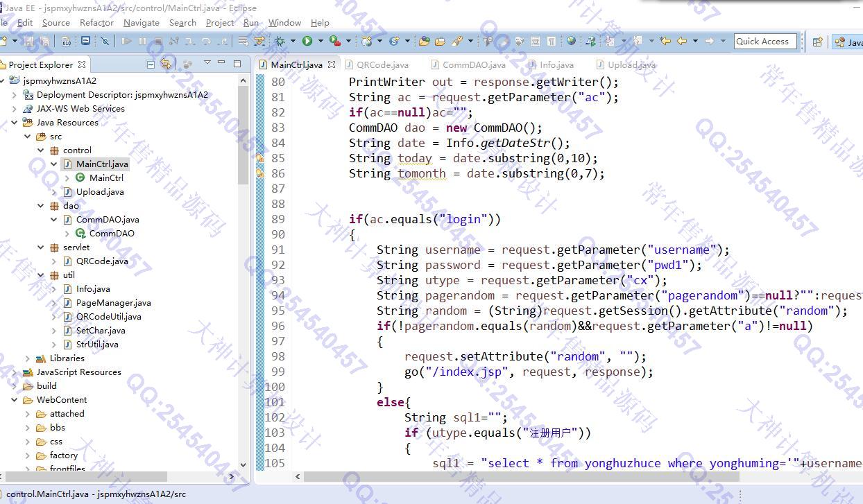Click Skip All Breakpoints icon
Viewport: 863px width, 504px height.
coord(105,41)
